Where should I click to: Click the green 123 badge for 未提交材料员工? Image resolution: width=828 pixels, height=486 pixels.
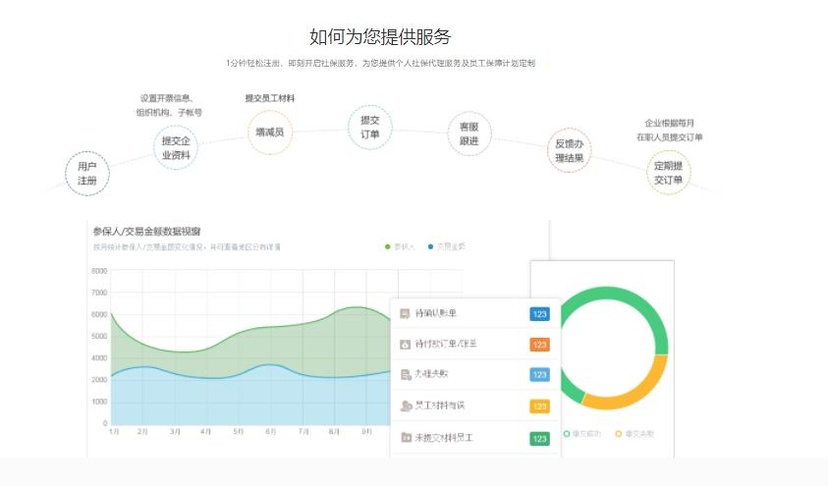[539, 439]
